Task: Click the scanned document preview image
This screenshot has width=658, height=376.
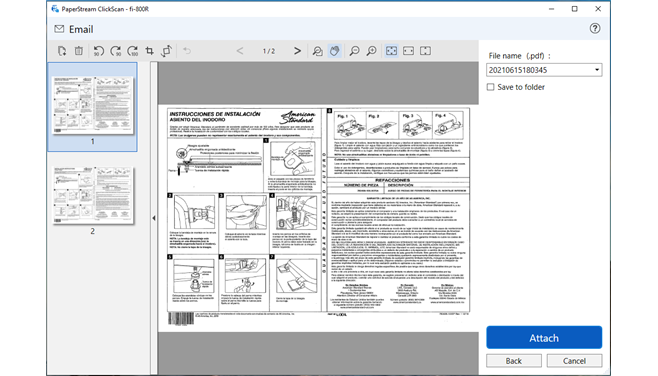Action: click(x=318, y=218)
